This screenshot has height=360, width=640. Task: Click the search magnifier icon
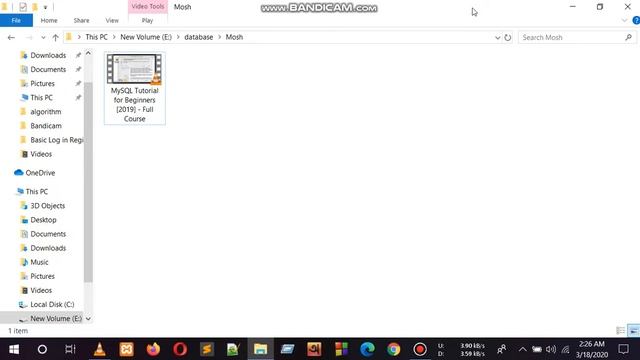pos(629,38)
